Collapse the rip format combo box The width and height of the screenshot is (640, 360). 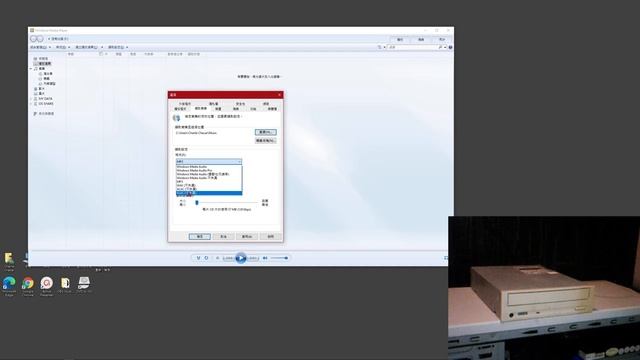(239, 162)
